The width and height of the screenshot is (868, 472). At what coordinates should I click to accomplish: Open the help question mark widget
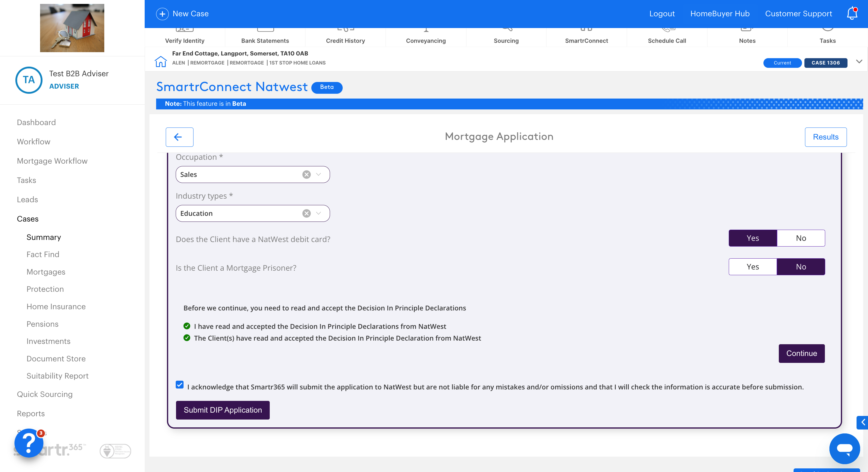coord(29,443)
